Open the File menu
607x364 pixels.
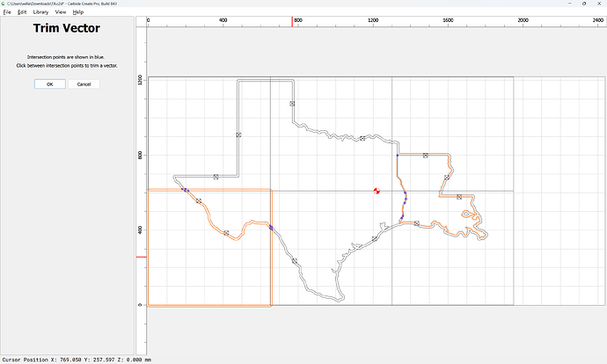coord(7,12)
